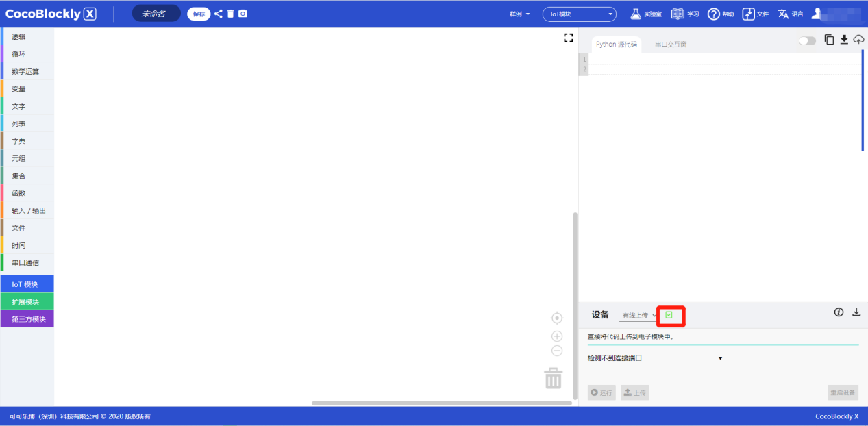868x426 pixels.
Task: Enter fullscreen workspace using the expand icon
Action: (568, 38)
